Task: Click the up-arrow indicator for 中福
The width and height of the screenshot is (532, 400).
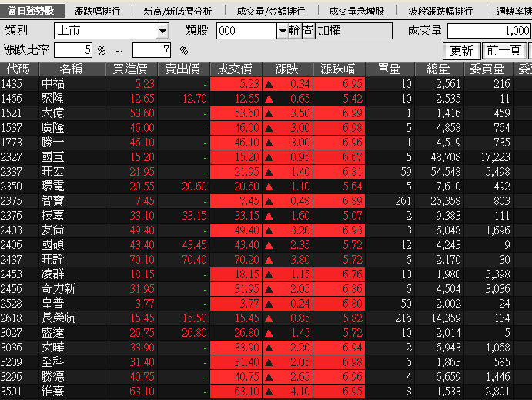Action: pyautogui.click(x=269, y=84)
